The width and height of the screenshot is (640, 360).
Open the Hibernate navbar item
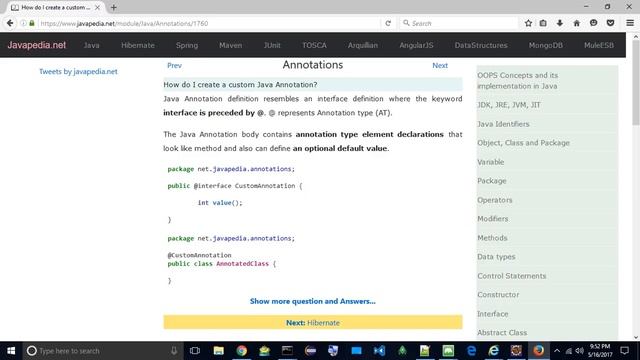coord(138,45)
